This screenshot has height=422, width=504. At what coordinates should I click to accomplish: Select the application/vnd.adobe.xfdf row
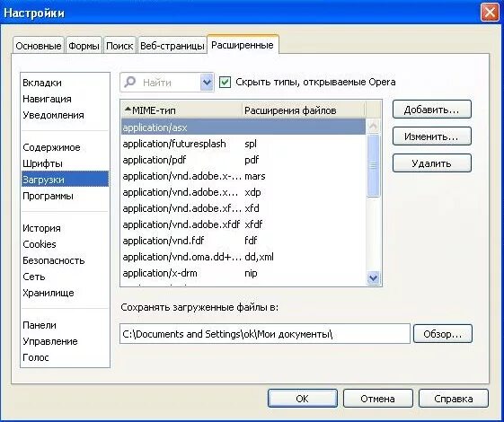(x=243, y=224)
